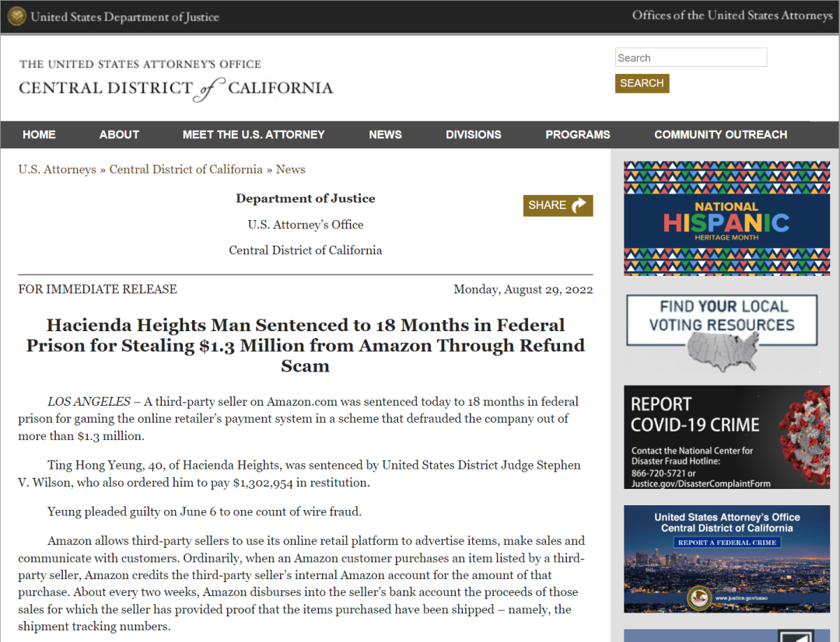Follow the U.S. Attorneys breadcrumb link
The height and width of the screenshot is (642, 840).
(x=58, y=169)
